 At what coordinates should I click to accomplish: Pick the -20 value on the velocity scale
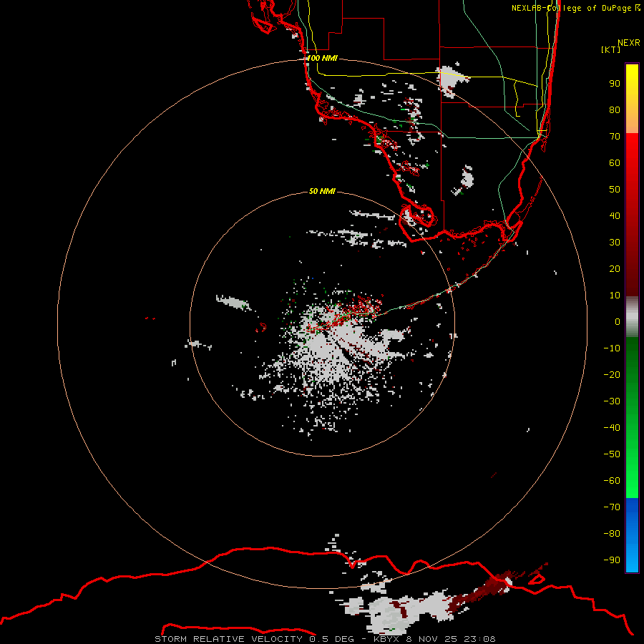click(612, 375)
